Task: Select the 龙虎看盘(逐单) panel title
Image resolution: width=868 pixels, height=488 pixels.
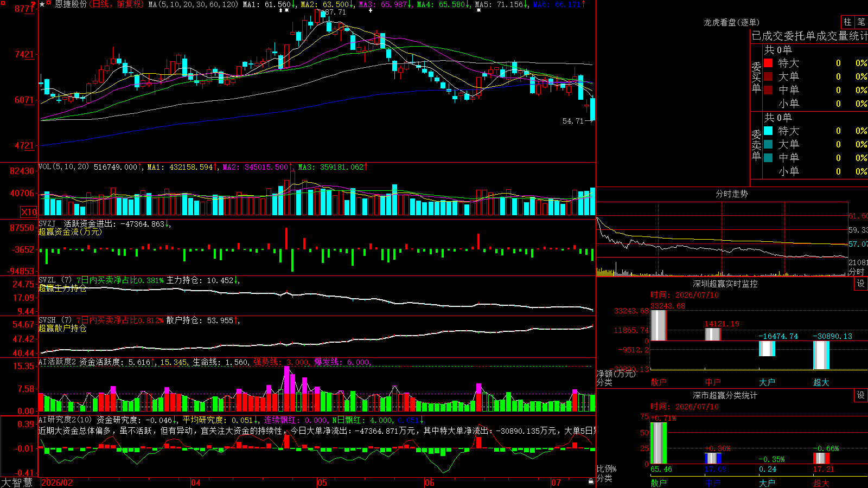Action: [x=731, y=22]
